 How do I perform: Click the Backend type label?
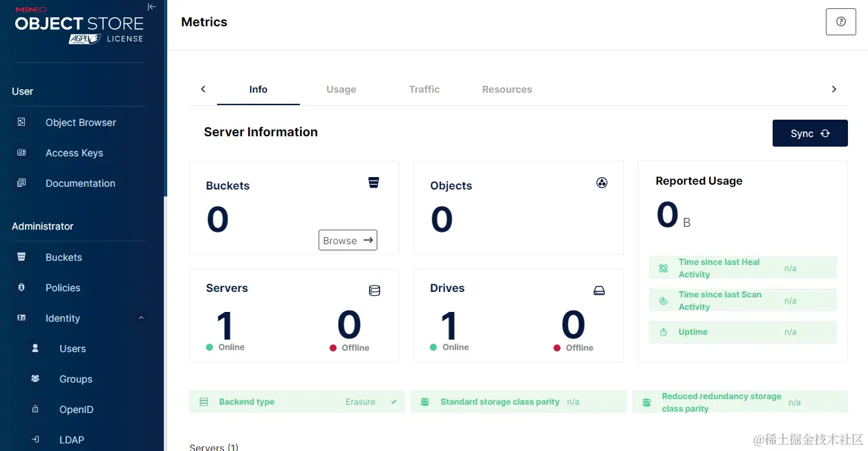pyautogui.click(x=247, y=402)
